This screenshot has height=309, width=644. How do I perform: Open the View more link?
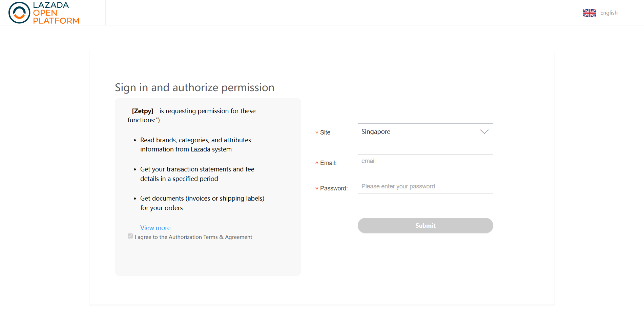(x=155, y=228)
